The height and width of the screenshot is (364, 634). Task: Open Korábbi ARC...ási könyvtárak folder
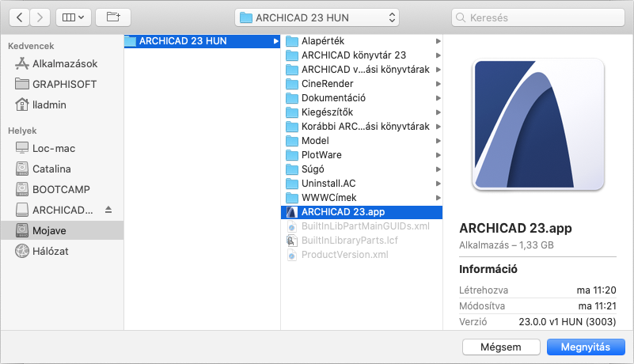362,127
